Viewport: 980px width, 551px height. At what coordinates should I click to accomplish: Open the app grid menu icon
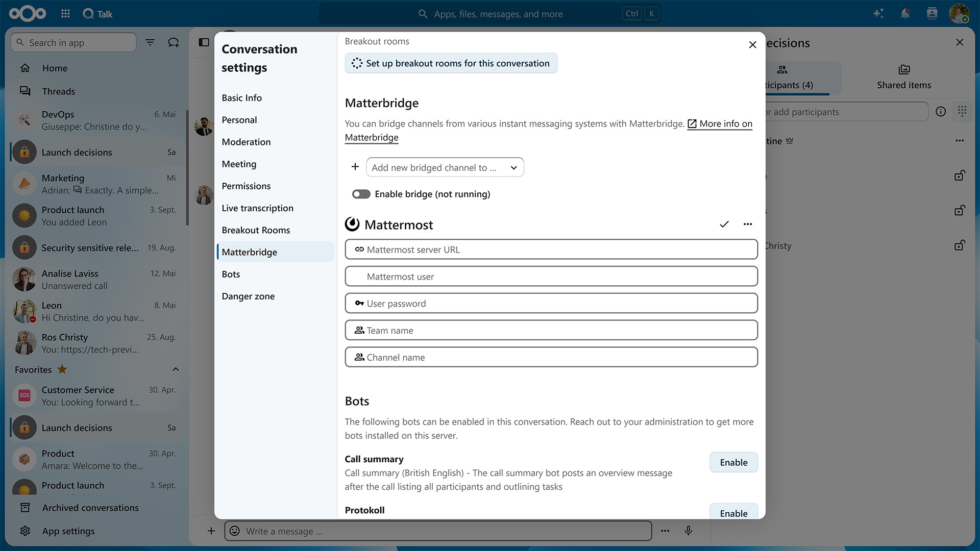click(x=65, y=14)
